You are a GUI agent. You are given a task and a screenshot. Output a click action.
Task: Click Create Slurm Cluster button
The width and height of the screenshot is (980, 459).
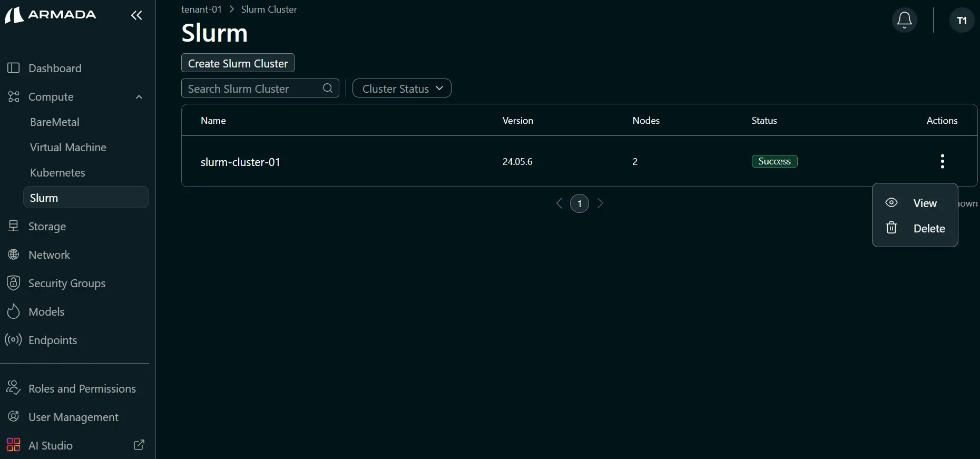click(238, 63)
